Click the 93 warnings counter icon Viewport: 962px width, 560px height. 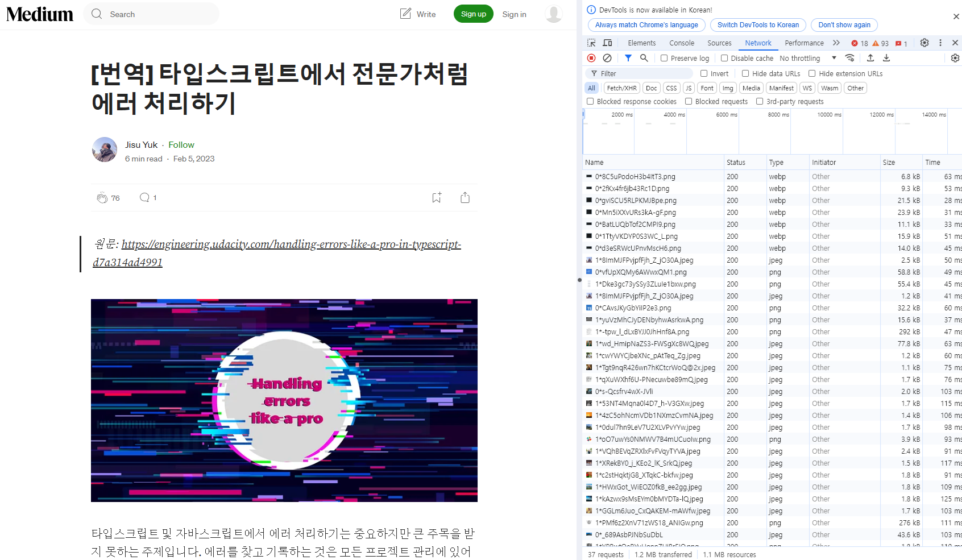[x=880, y=43]
